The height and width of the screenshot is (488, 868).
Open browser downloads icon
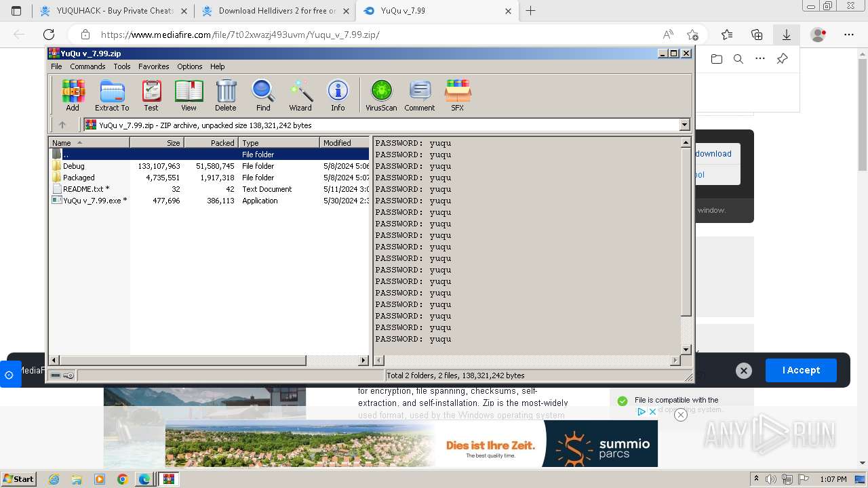tap(787, 35)
